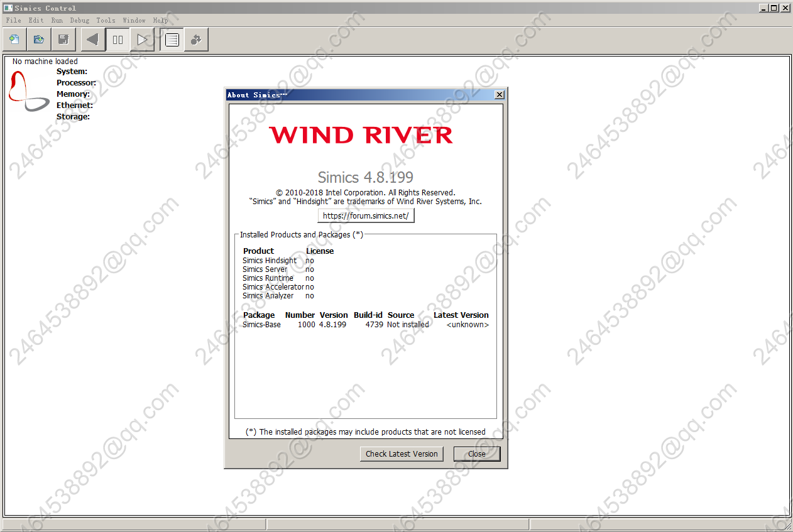Screen dimensions: 793x532
Task: Click the build-id value '4739'
Action: pos(375,325)
